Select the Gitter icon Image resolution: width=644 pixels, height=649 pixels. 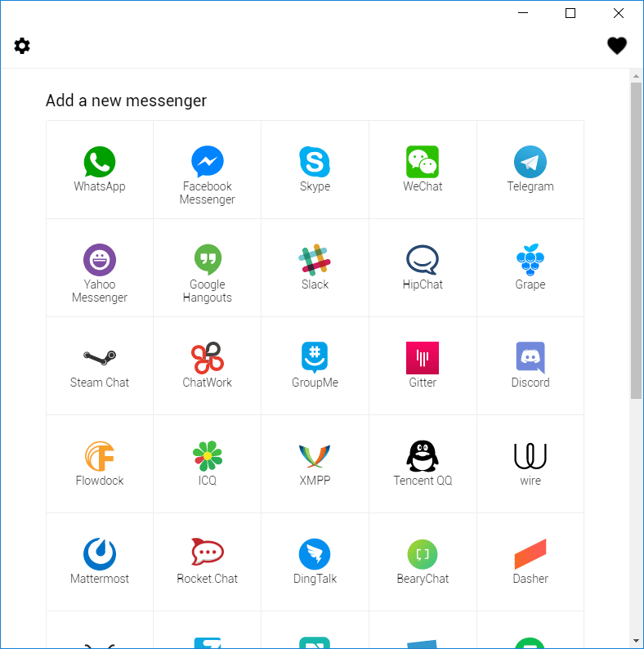coord(423,358)
